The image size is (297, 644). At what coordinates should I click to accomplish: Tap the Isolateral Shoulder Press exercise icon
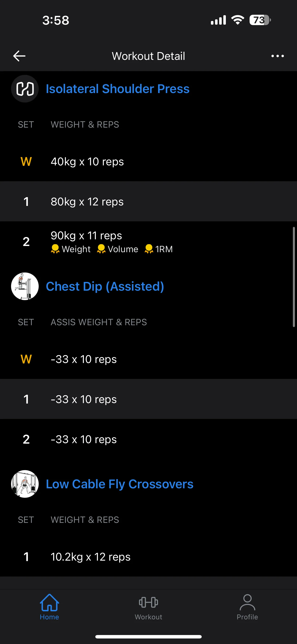[25, 89]
